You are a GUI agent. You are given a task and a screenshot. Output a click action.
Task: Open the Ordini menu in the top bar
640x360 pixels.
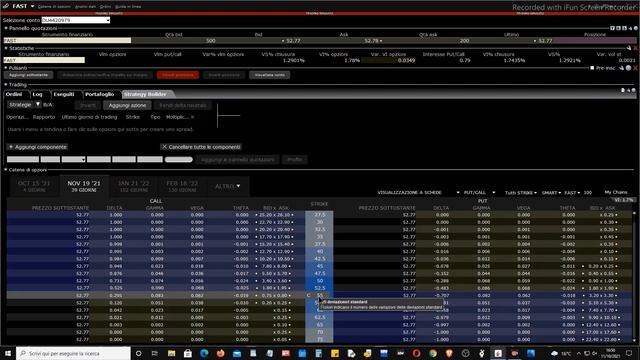coord(105,7)
